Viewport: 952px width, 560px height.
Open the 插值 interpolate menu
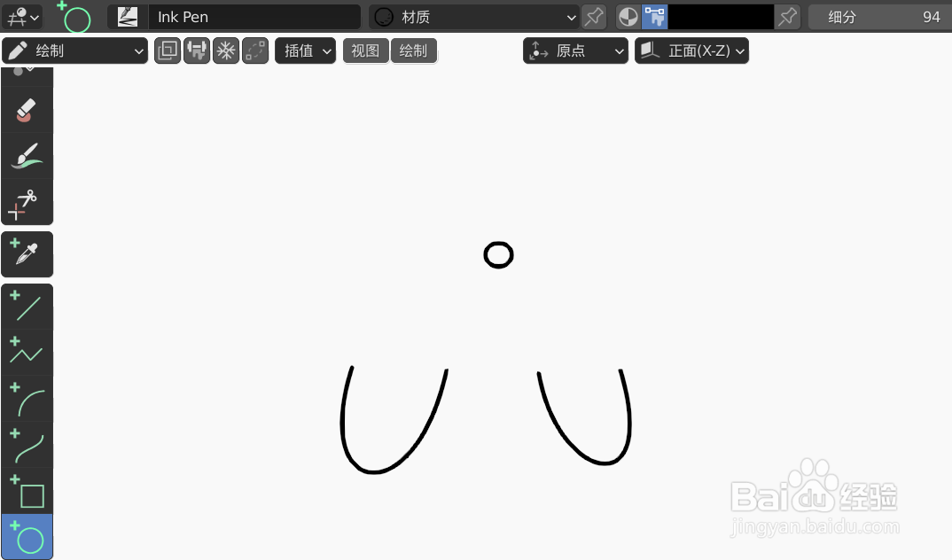[x=305, y=51]
